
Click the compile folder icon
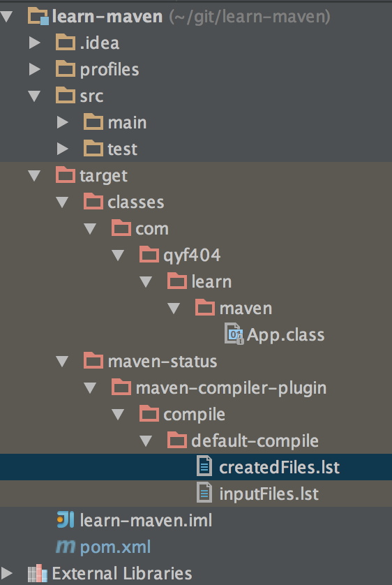click(149, 413)
